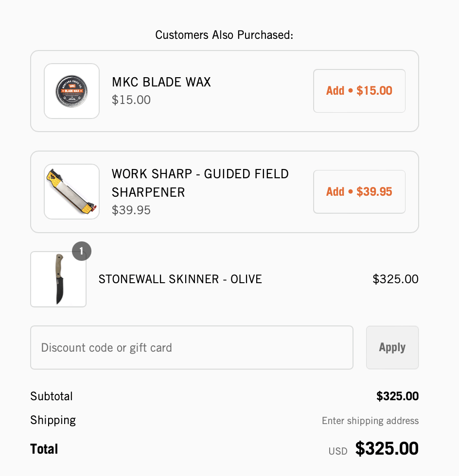Viewport: 459px width, 476px height.
Task: Click the Customers Also Purchased heading
Action: coord(224,35)
